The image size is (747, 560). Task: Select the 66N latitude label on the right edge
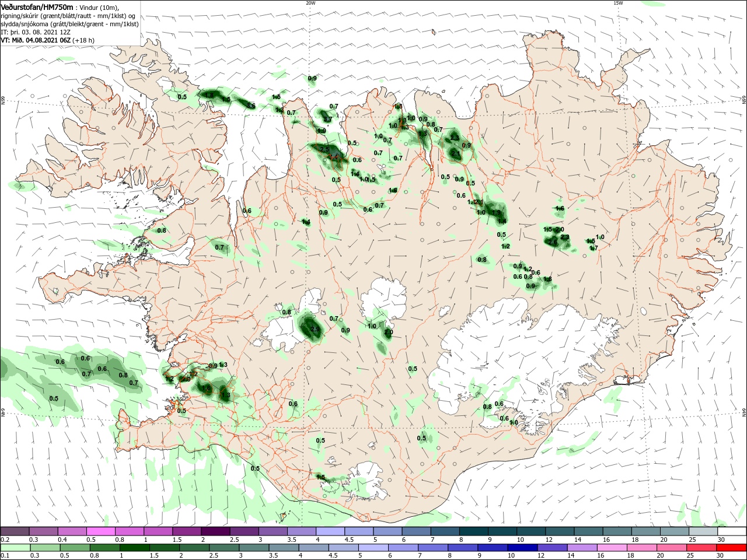[744, 100]
